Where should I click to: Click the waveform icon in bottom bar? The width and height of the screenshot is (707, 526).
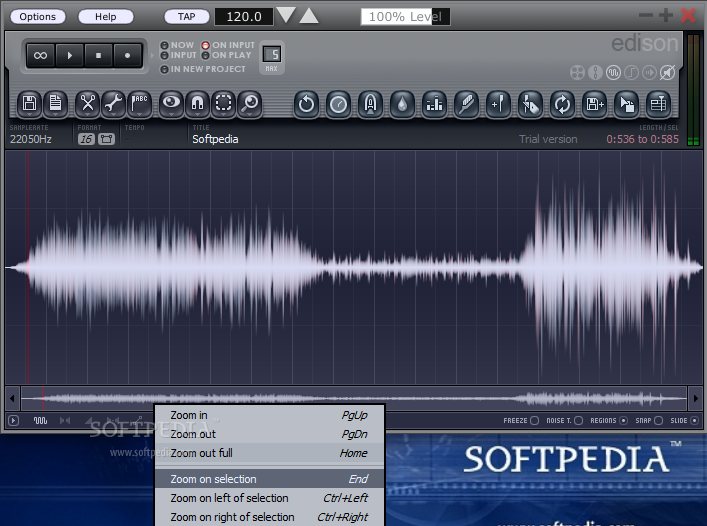(40, 421)
